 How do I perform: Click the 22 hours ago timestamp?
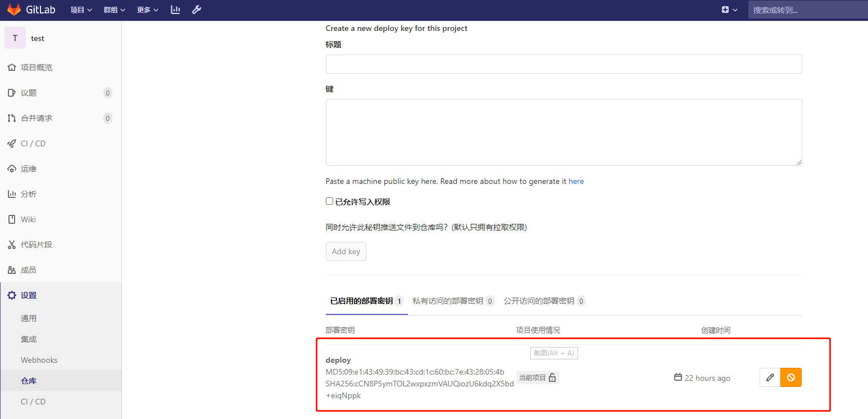click(708, 378)
